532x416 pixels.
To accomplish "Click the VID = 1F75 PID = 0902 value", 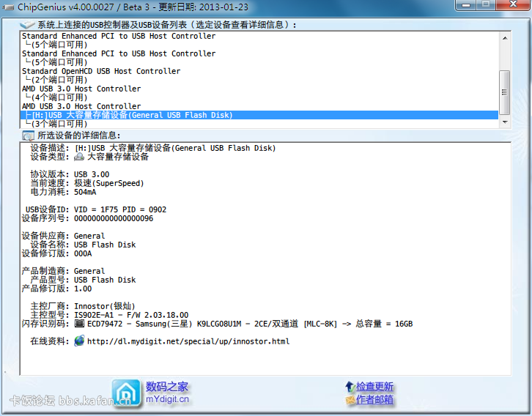I will point(120,209).
